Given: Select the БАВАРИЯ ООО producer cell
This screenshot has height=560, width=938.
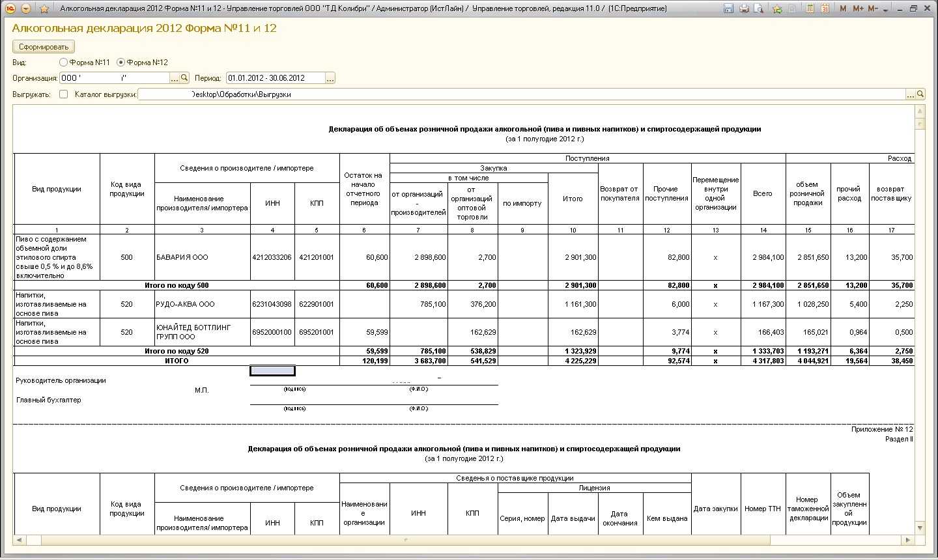Looking at the screenshot, I should pos(202,257).
